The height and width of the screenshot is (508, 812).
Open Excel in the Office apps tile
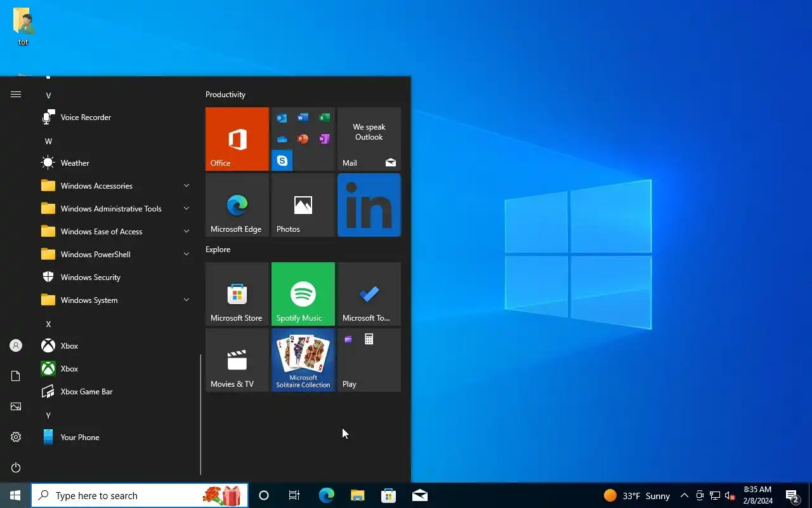pos(324,118)
